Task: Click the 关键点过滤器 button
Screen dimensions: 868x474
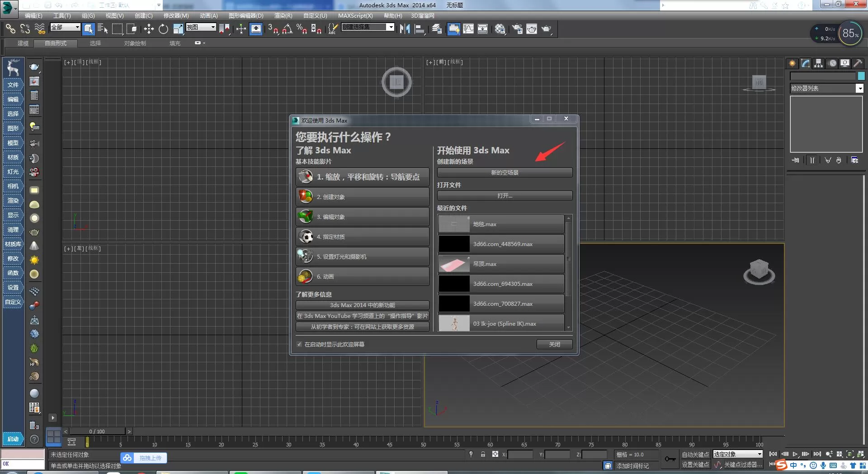Action: coord(743,465)
